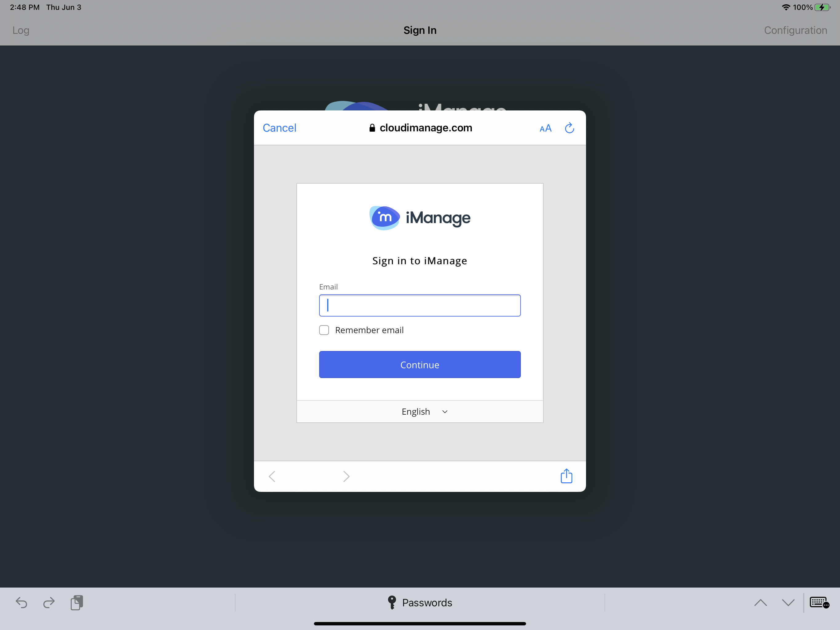Screen dimensions: 840x630
Task: Tap the up chevron for previous field
Action: (x=760, y=603)
